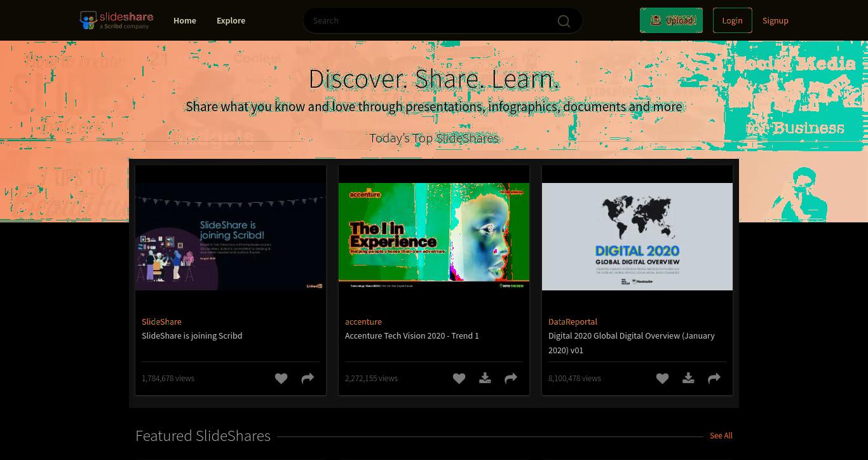Go to the Home menu item
Screen dimensions: 868x460
tap(185, 20)
